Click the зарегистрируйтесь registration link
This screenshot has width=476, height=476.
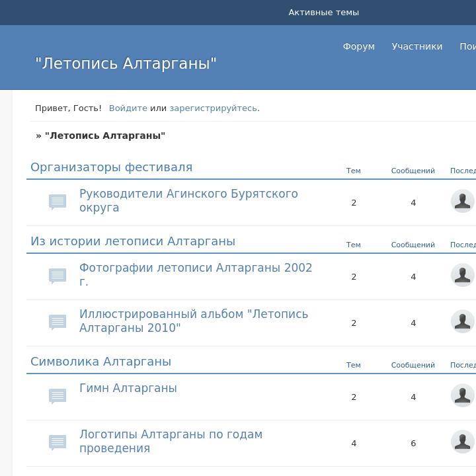point(214,108)
